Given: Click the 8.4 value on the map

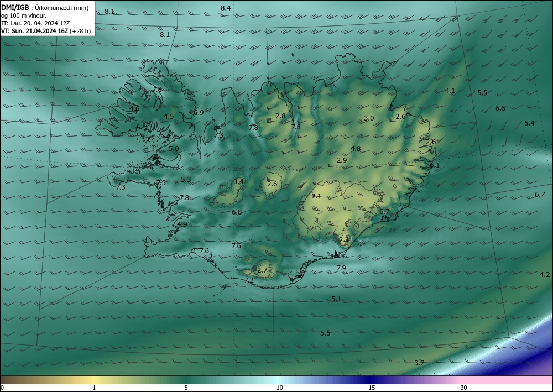Looking at the screenshot, I should click(226, 8).
